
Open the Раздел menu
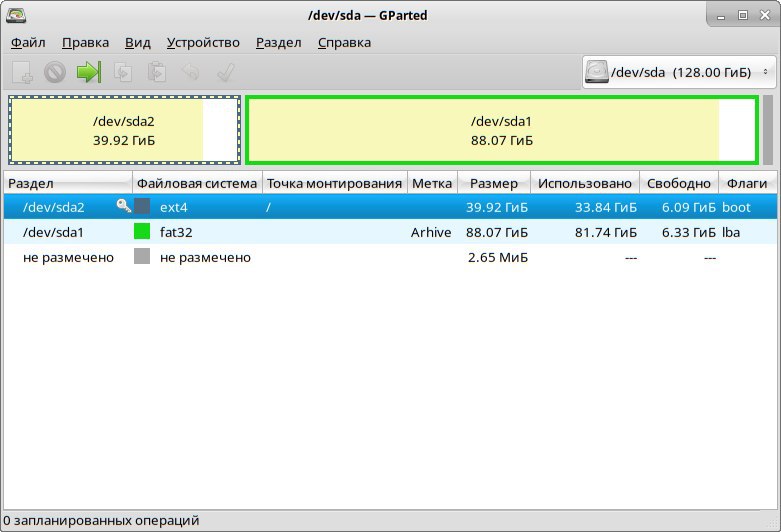pos(278,43)
